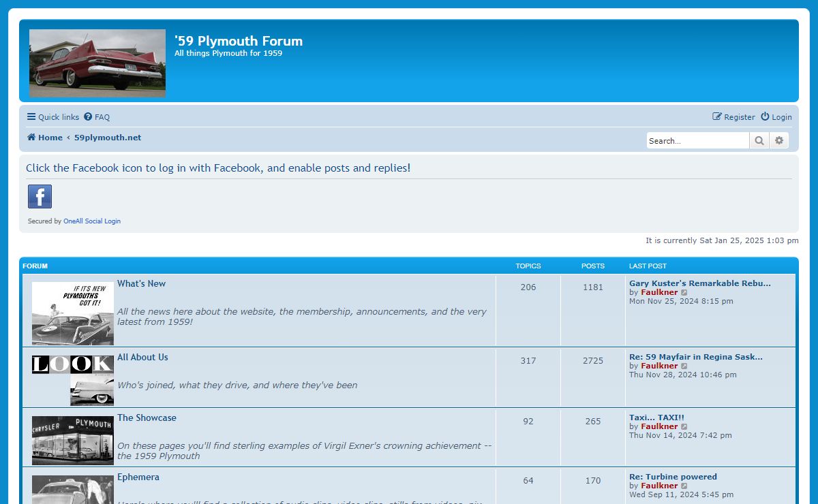Open the OneAll Social Login link
818x504 pixels.
(92, 221)
